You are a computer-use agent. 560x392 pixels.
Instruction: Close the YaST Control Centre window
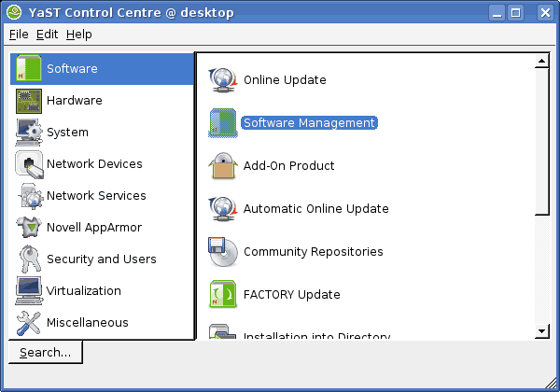coord(545,13)
